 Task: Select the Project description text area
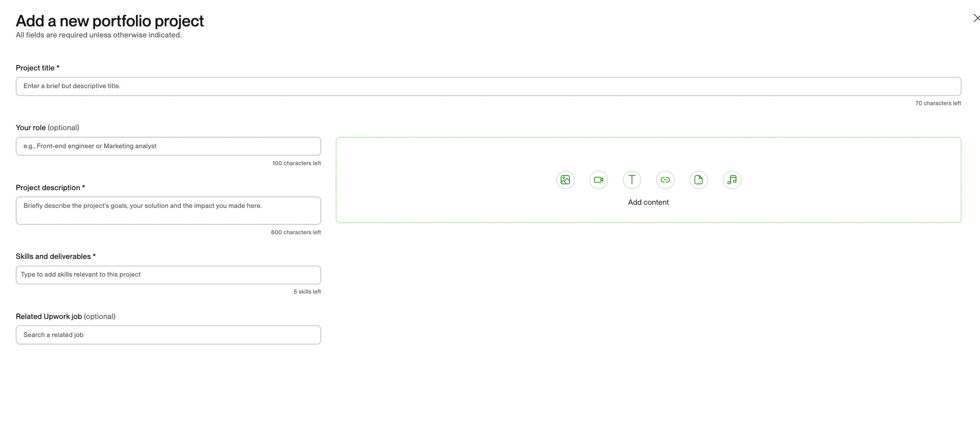coord(168,211)
